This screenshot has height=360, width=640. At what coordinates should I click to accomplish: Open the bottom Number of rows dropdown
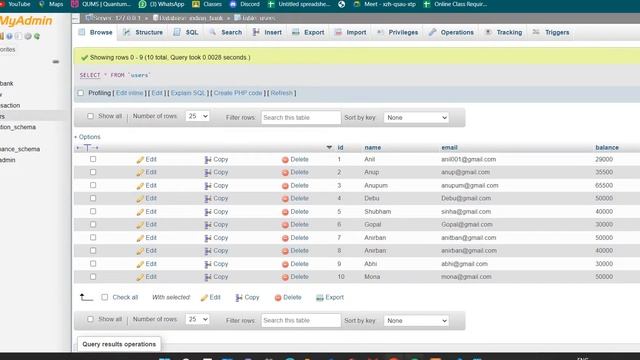(x=197, y=319)
